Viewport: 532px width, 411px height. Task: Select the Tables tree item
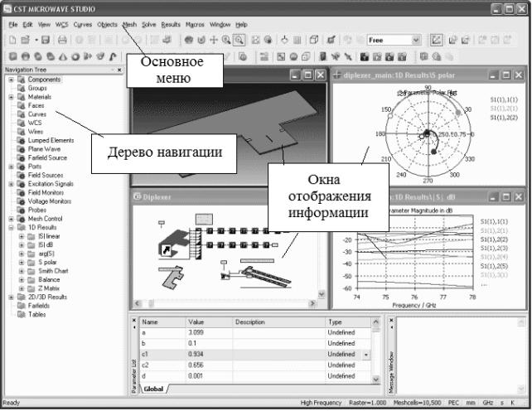tap(37, 315)
